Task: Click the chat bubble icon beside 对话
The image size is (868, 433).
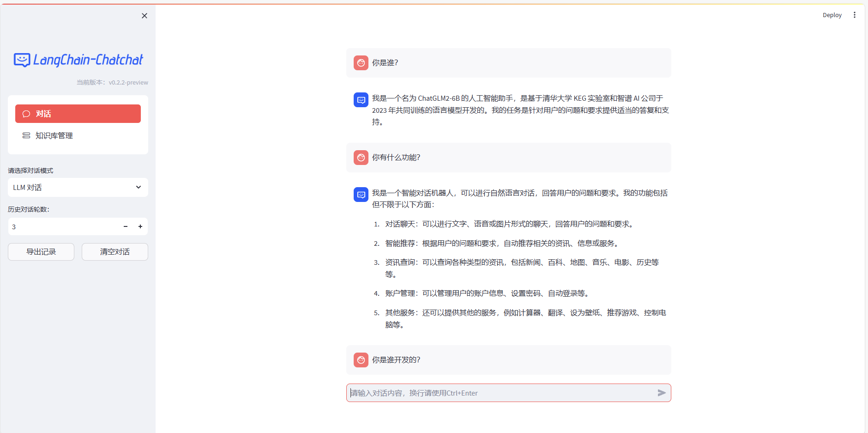Action: tap(26, 114)
